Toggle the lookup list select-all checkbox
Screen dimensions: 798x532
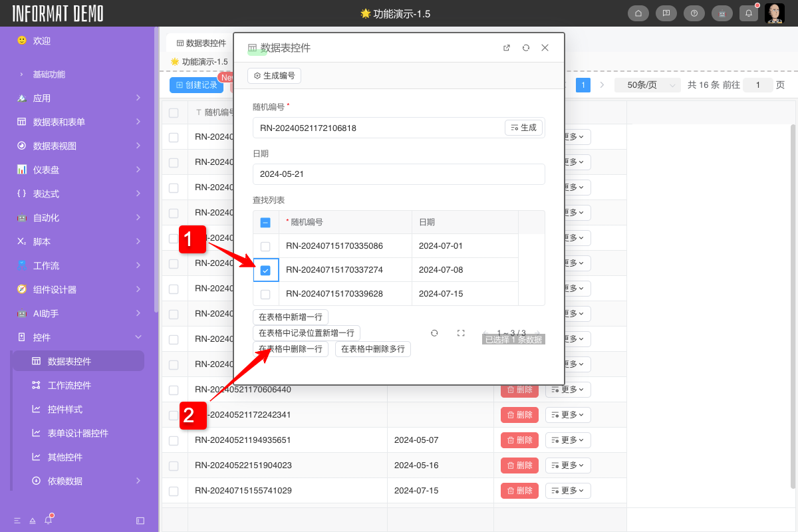(x=265, y=223)
